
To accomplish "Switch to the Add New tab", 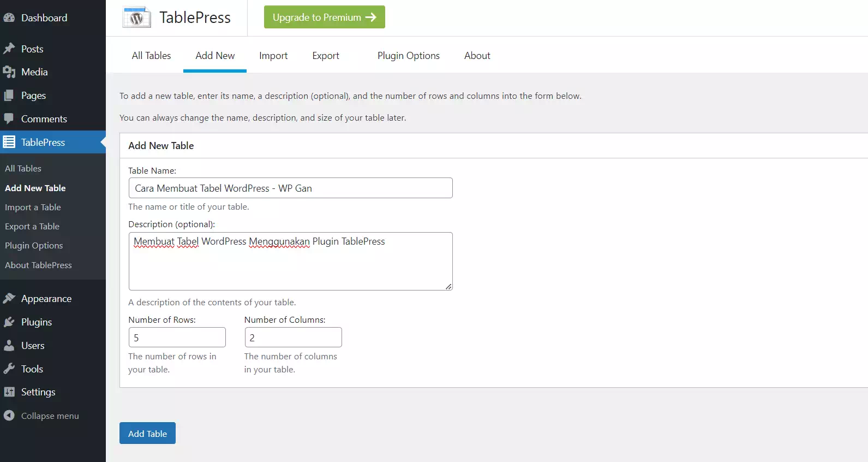I will 215,56.
